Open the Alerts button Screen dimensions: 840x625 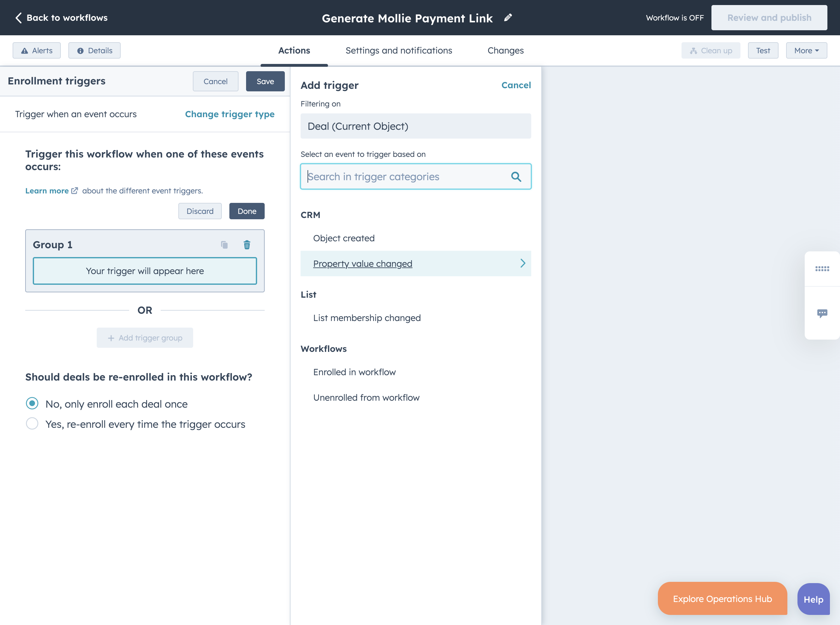point(37,50)
